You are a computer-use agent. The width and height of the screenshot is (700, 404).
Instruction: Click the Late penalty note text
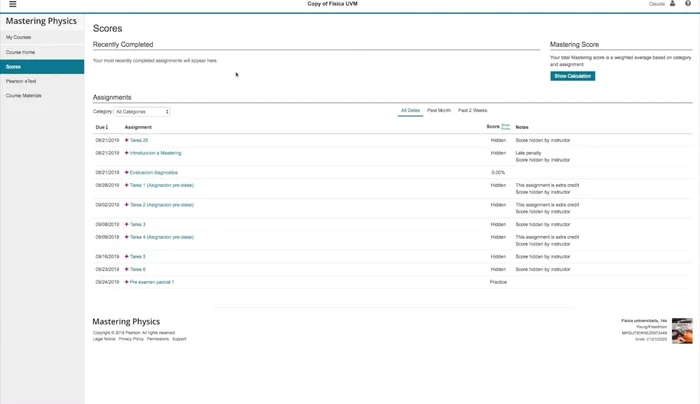[528, 153]
